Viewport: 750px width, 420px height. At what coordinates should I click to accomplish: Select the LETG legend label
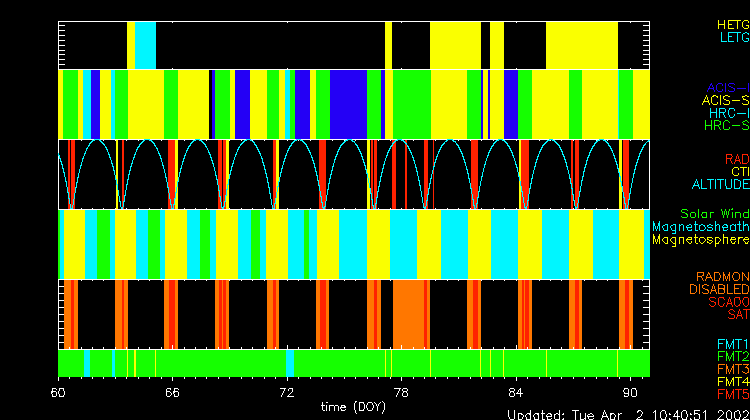(x=733, y=37)
